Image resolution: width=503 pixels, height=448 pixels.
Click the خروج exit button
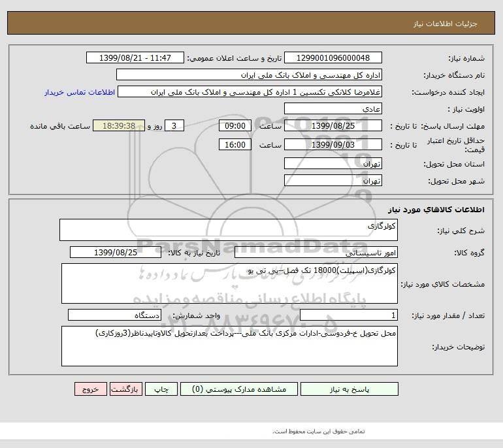point(90,389)
